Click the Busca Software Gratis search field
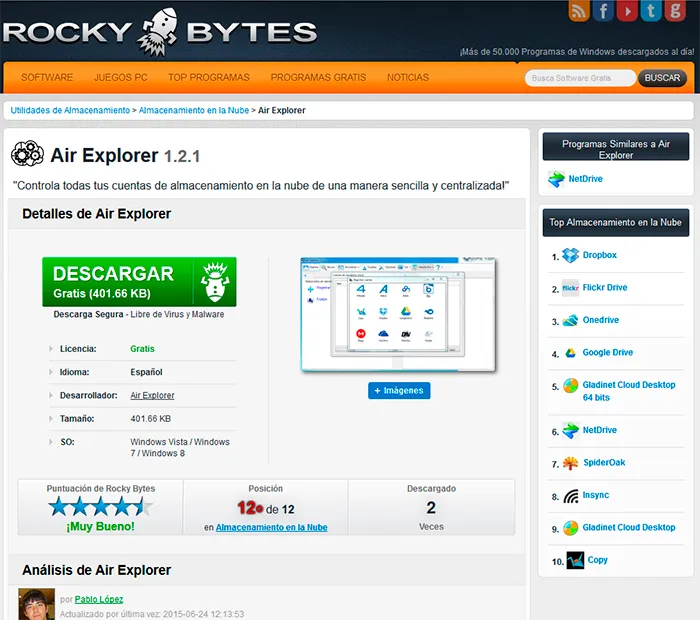The image size is (700, 620). point(580,78)
